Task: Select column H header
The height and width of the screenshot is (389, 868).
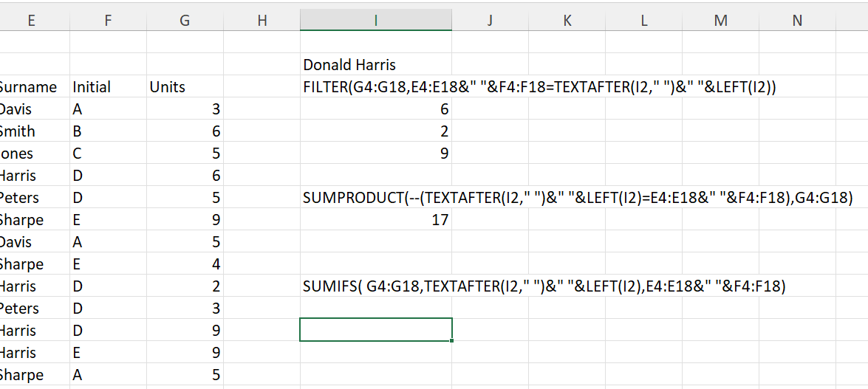Action: click(262, 21)
